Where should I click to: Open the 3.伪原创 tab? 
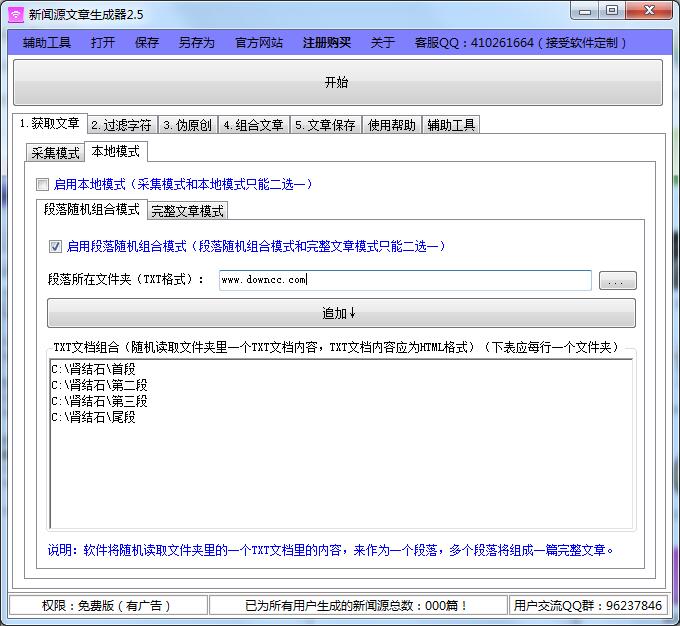(x=187, y=125)
